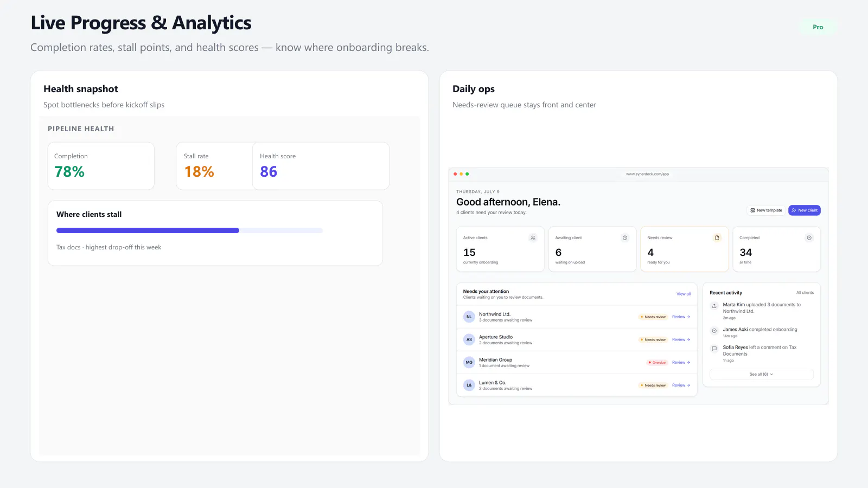The image size is (868, 488).
Task: Click the Awaiting client clock icon
Action: 625,237
